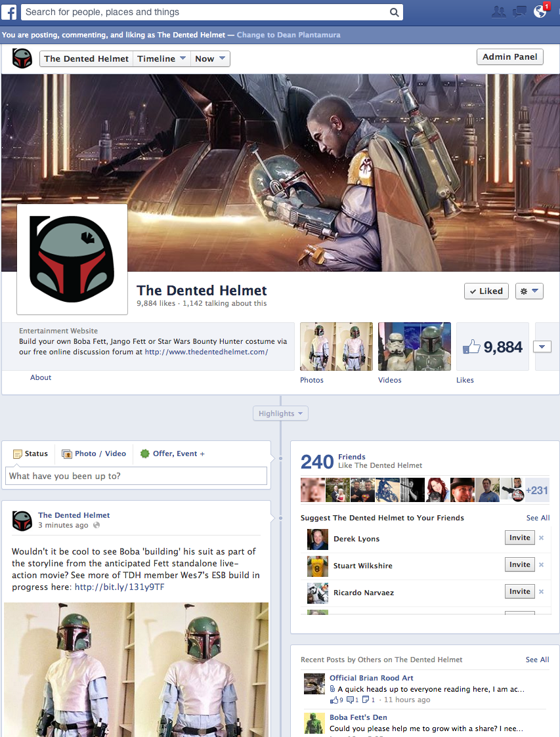Open the Now dropdown
This screenshot has width=560, height=737.
click(x=210, y=59)
